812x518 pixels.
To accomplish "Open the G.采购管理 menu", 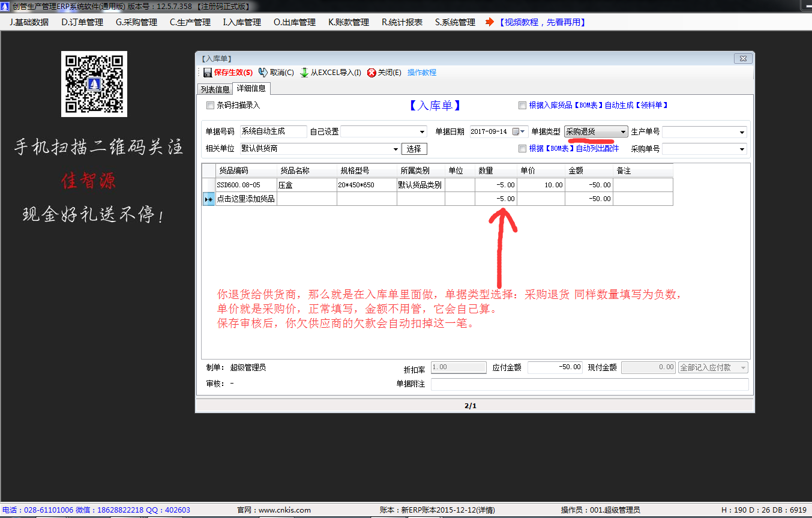I will [136, 22].
